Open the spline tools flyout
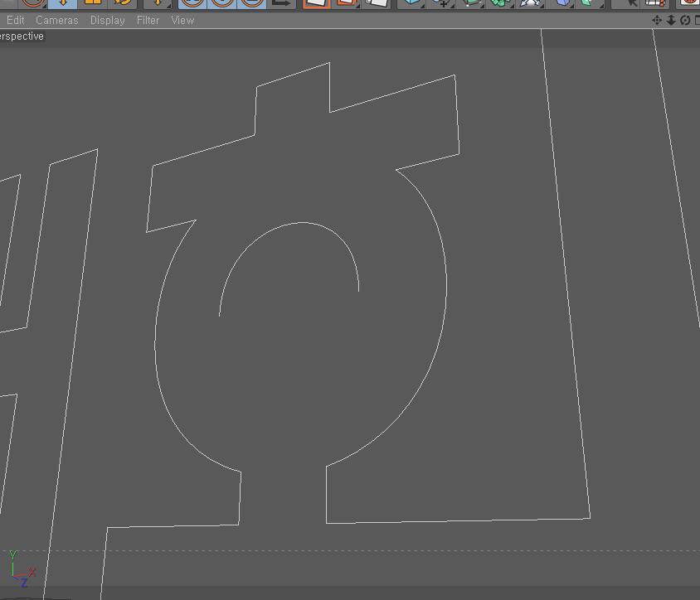 [441, 3]
